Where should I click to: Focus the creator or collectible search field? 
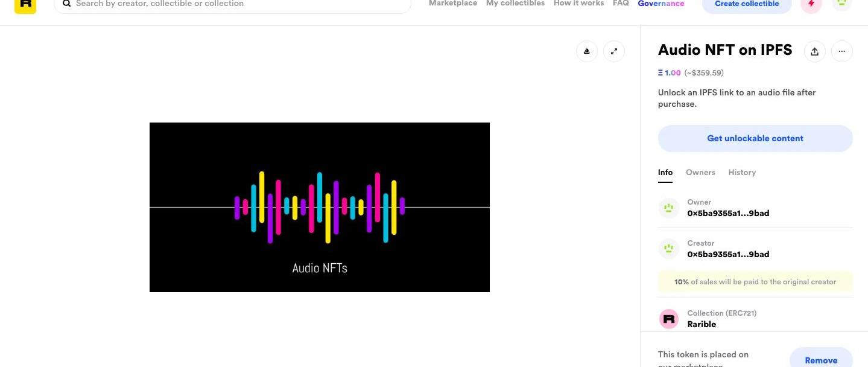[235, 4]
